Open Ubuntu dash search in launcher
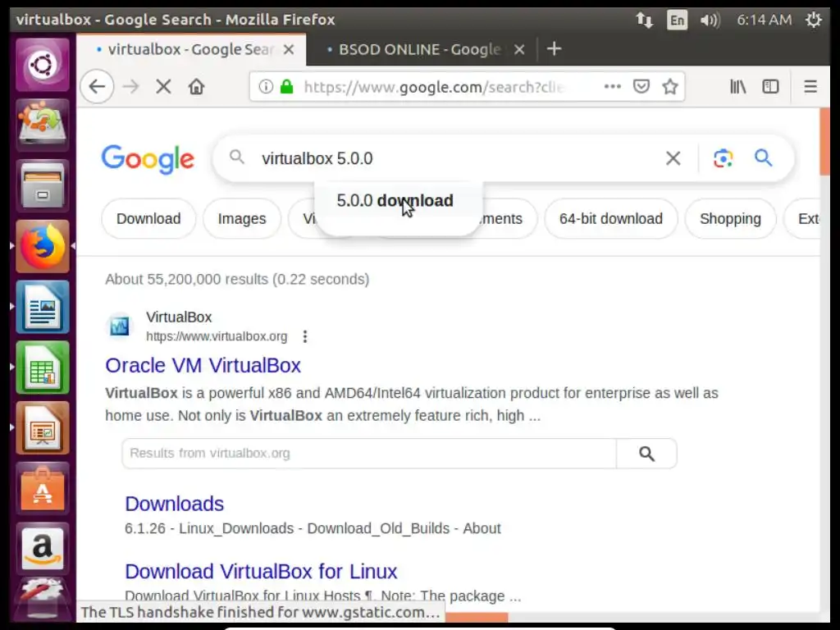The image size is (840, 630). 43,65
